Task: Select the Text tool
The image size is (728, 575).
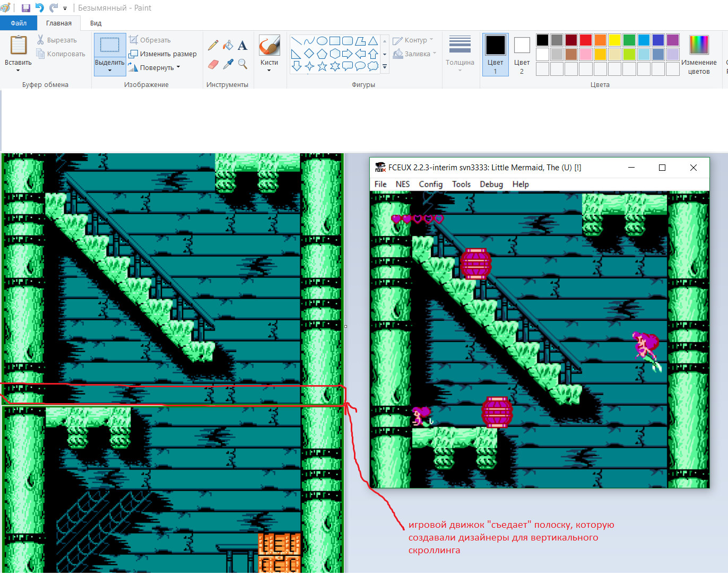Action: 242,46
